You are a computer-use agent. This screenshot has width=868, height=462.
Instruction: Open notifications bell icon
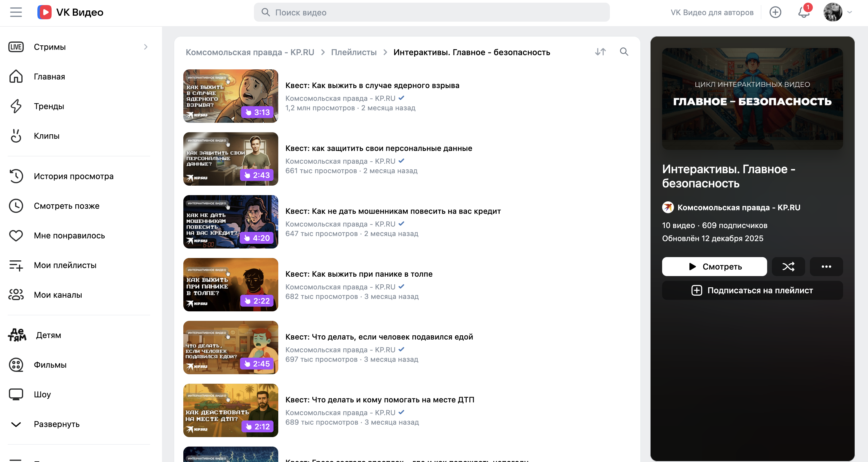804,12
